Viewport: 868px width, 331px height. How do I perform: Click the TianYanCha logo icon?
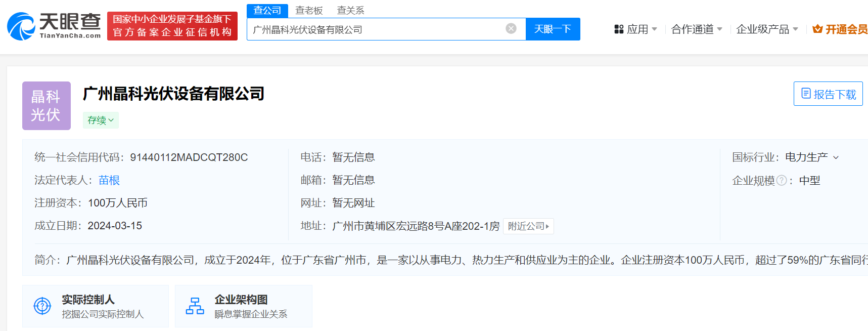tap(21, 26)
